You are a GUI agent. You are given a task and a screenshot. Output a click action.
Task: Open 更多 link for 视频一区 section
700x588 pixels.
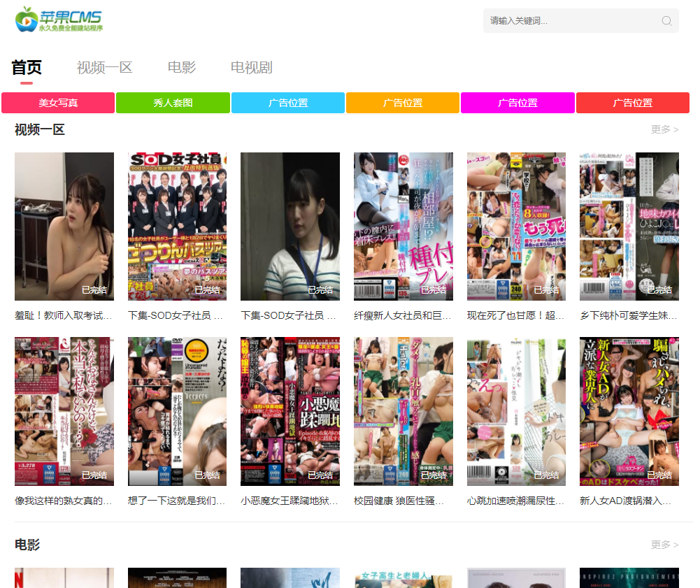tap(664, 129)
